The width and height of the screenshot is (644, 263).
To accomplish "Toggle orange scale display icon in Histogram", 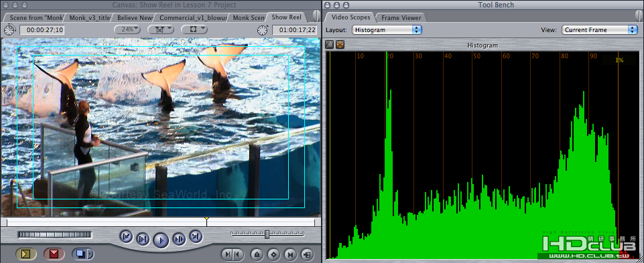I will [340, 44].
